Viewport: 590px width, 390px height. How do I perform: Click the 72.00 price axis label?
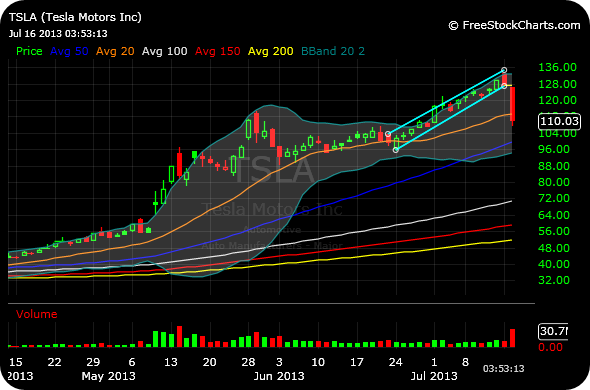pyautogui.click(x=554, y=198)
